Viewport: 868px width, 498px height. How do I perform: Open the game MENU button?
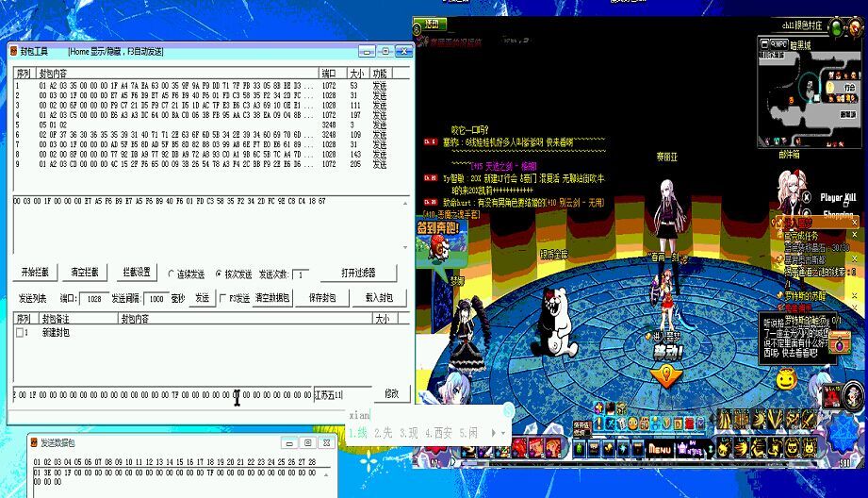coord(660,449)
